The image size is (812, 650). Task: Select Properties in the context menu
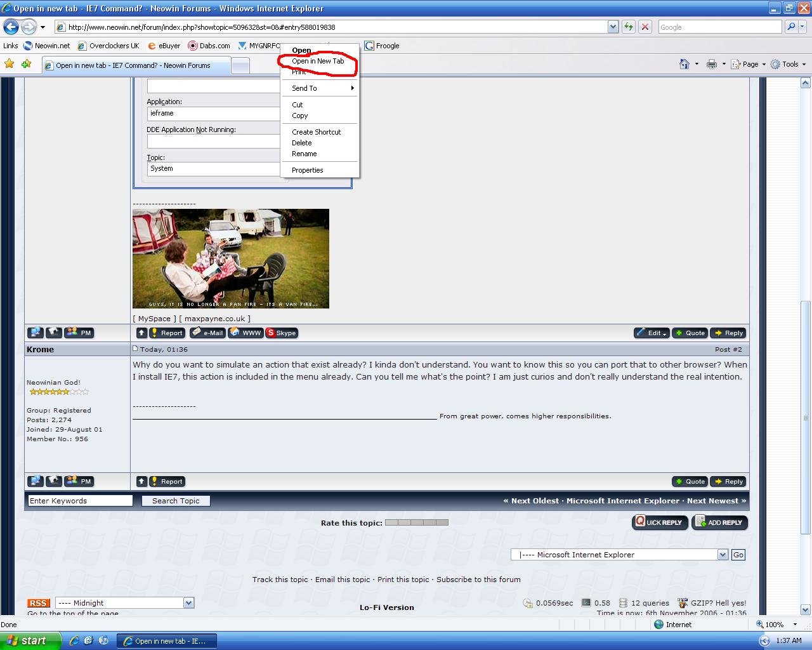coord(307,170)
